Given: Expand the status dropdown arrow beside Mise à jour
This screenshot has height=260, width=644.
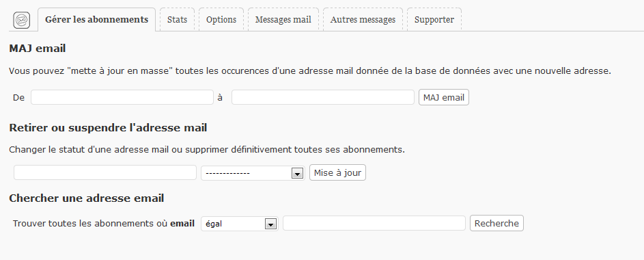Looking at the screenshot, I should click(297, 174).
